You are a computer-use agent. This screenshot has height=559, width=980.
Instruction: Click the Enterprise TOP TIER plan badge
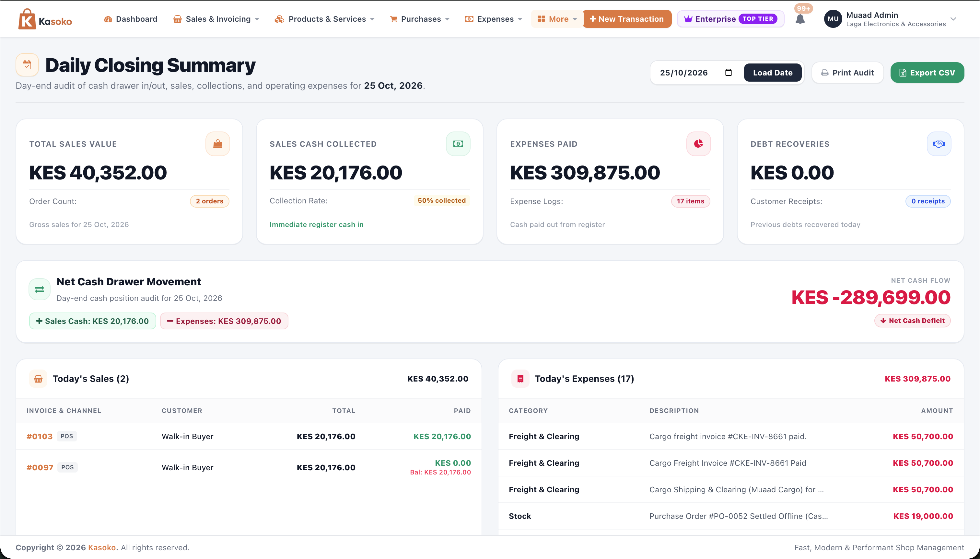pyautogui.click(x=731, y=19)
